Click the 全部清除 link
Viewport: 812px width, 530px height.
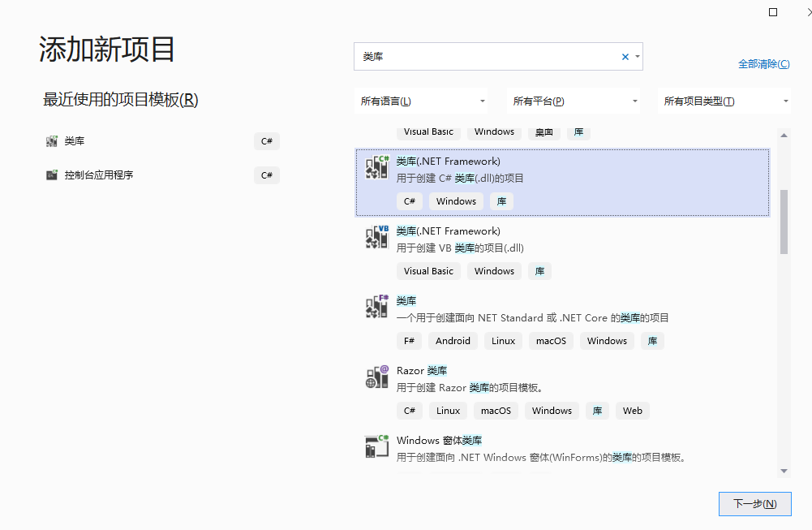tap(764, 64)
